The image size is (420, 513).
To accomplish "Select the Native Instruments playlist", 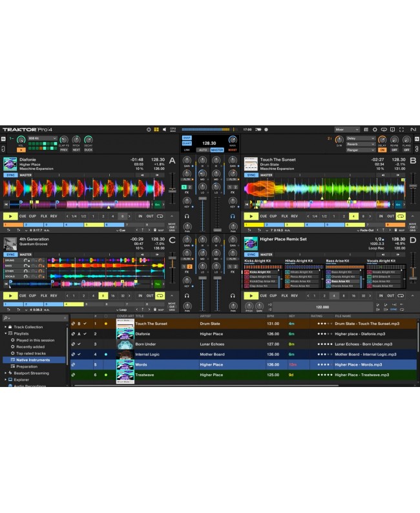I will click(33, 360).
